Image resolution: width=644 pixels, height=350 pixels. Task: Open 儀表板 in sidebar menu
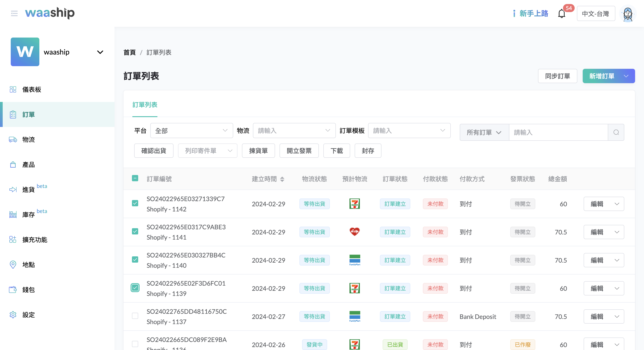click(x=32, y=89)
